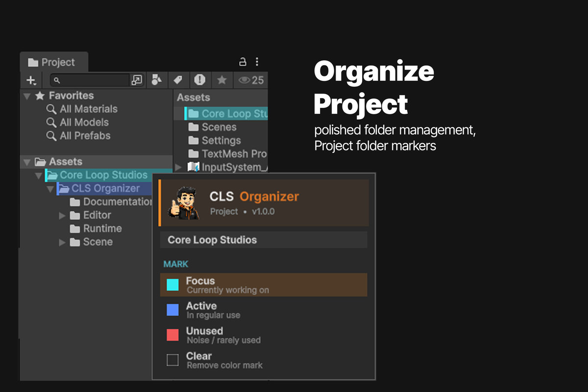Click the Assets breadcrumb header
588x392 pixels.
coord(194,98)
